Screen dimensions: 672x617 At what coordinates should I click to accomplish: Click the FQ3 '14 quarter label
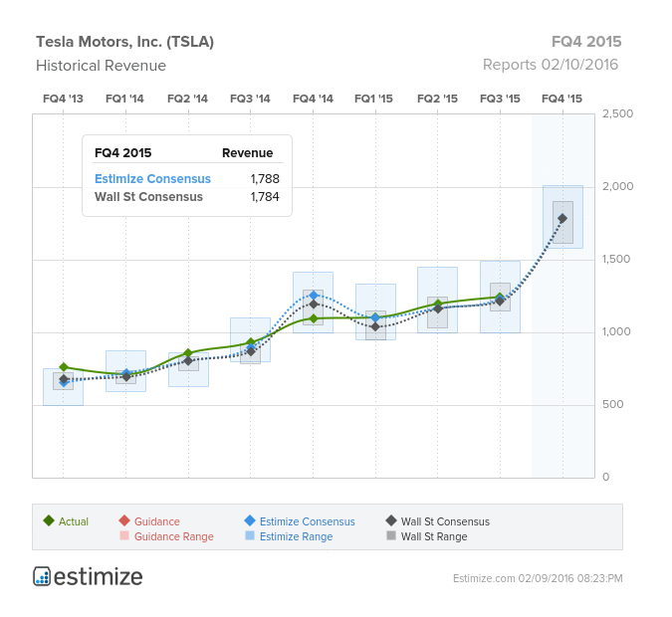pos(250,99)
